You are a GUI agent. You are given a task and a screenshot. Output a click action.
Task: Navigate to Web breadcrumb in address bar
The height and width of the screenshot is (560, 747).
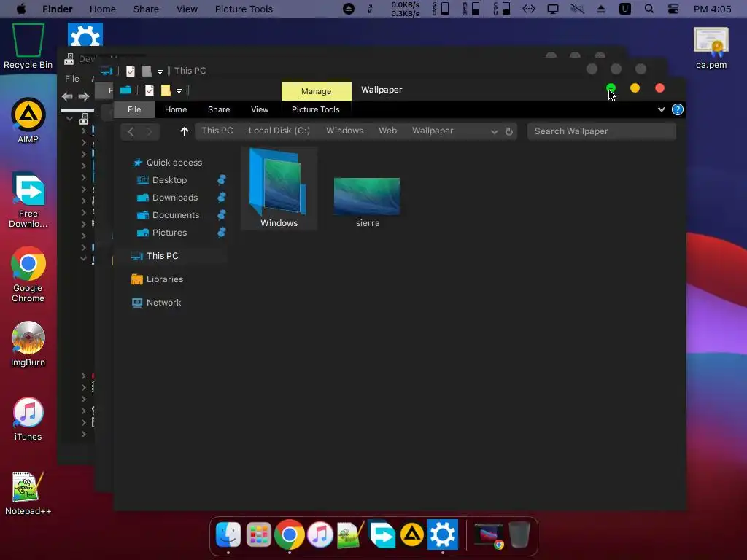coord(388,131)
